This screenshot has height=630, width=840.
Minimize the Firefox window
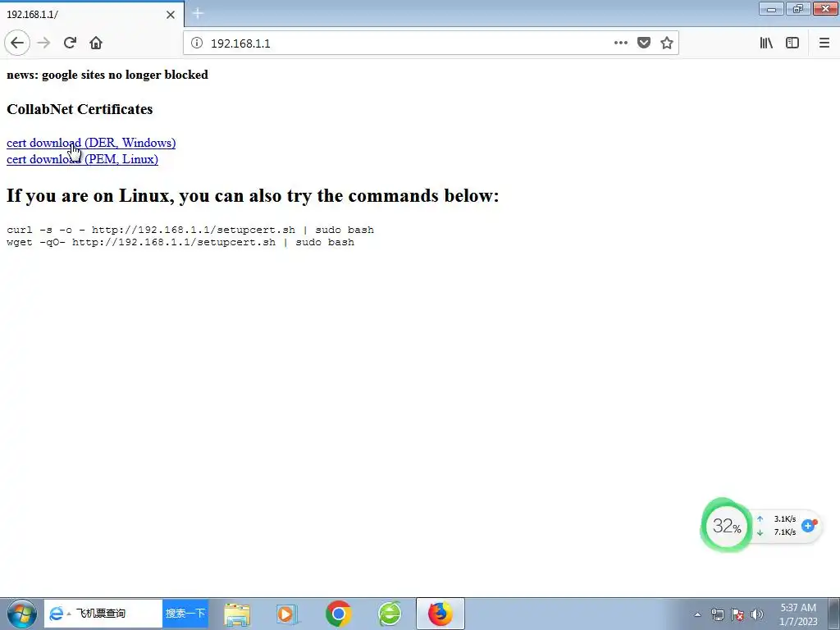(771, 8)
